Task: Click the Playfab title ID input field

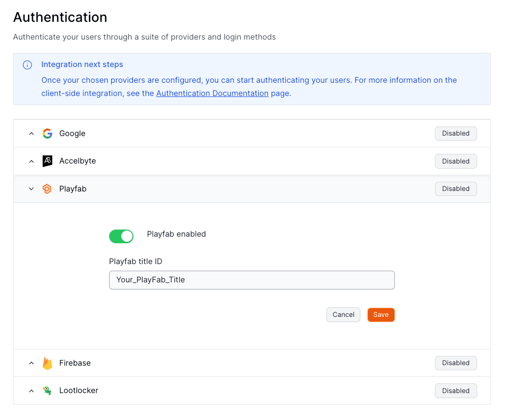Action: [x=252, y=280]
